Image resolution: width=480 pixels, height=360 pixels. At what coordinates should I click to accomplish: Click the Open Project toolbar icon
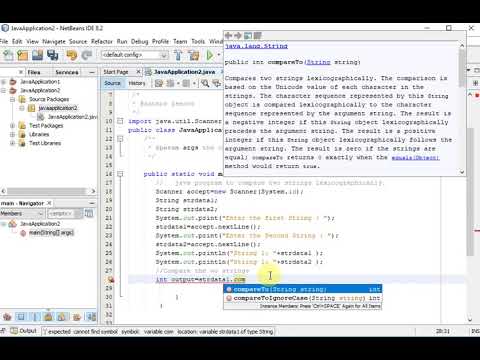click(37, 55)
